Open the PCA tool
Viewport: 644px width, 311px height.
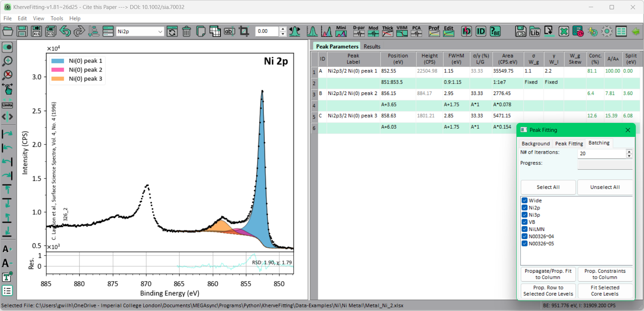pos(416,32)
